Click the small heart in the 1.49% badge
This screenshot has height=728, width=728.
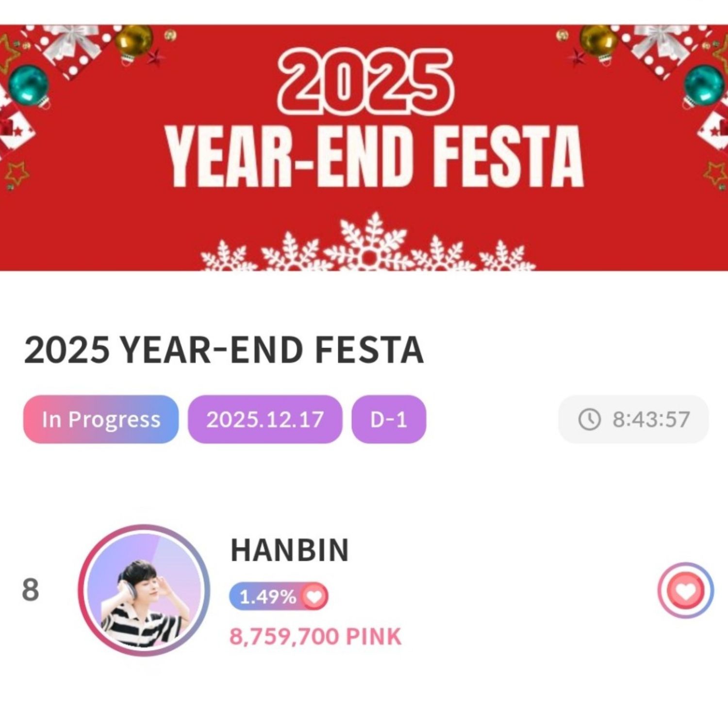pos(314,596)
